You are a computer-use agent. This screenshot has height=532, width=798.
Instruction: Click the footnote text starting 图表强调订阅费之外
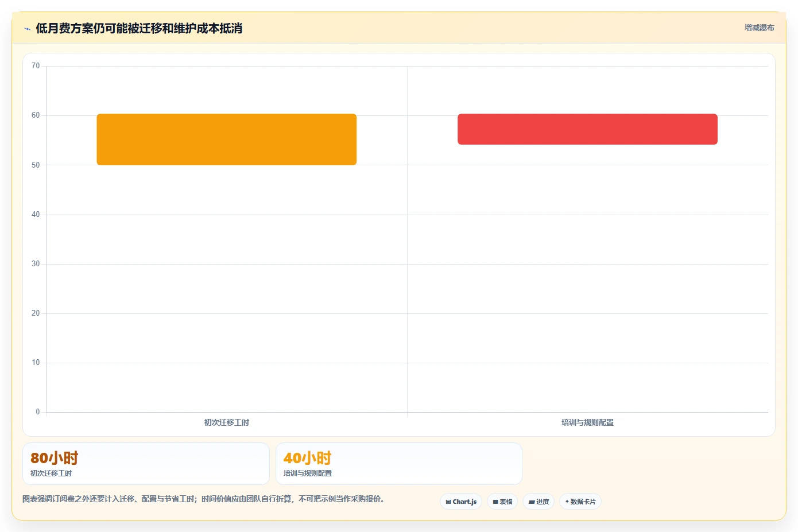coord(203,499)
